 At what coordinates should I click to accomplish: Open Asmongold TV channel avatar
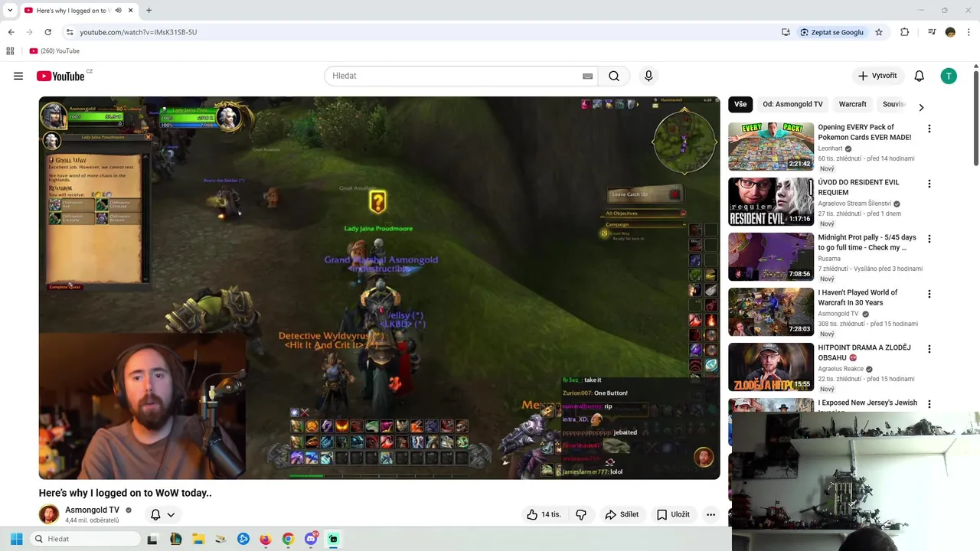coord(49,514)
